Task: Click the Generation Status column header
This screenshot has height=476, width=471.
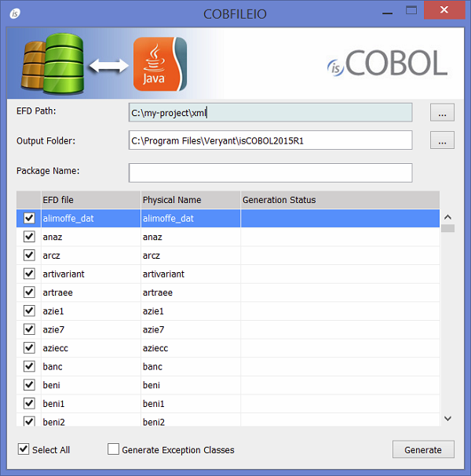Action: point(338,200)
